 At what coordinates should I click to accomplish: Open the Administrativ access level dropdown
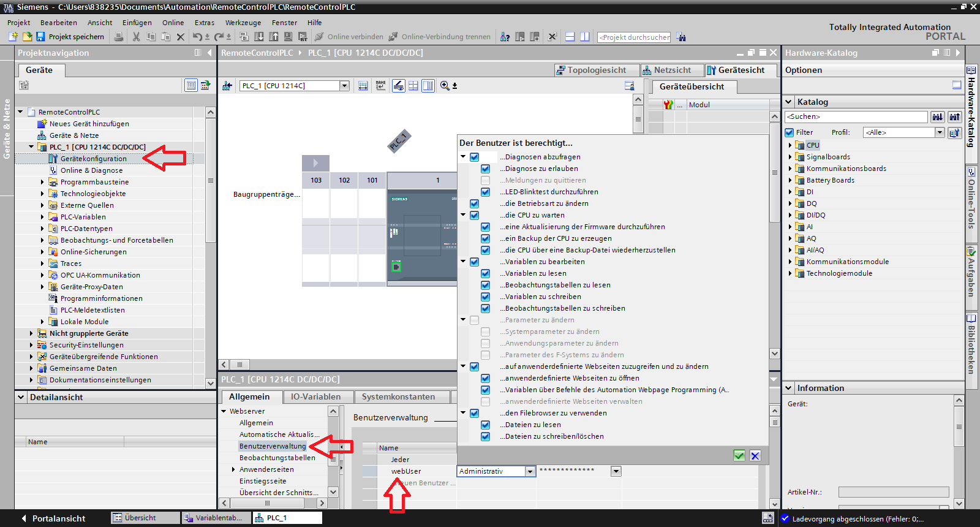[x=530, y=471]
